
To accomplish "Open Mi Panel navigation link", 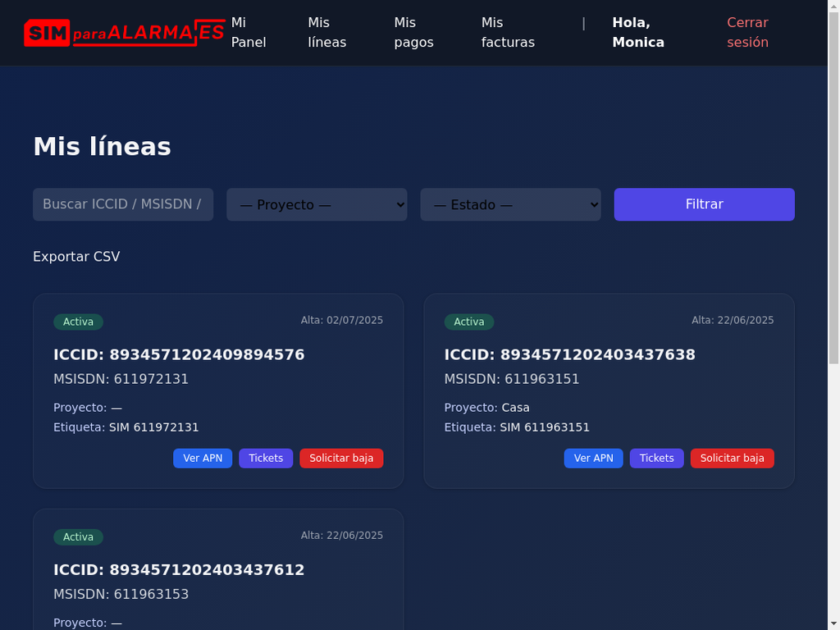I will (249, 32).
